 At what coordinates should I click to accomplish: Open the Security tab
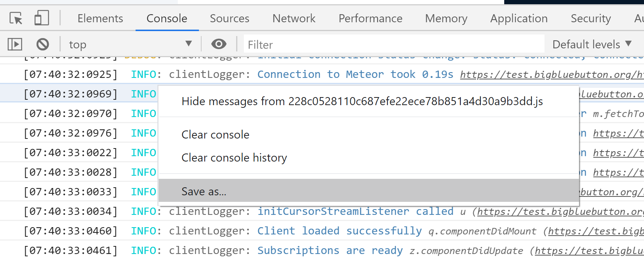pyautogui.click(x=591, y=18)
